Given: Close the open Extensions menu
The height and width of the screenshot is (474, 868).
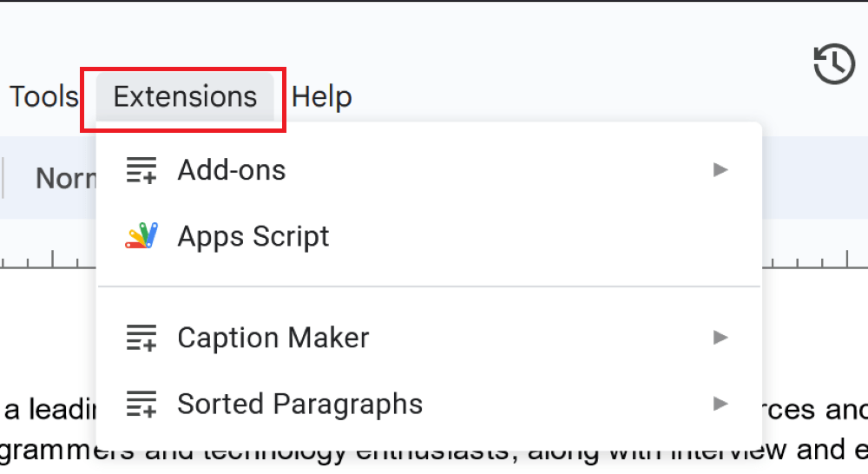Looking at the screenshot, I should [185, 96].
